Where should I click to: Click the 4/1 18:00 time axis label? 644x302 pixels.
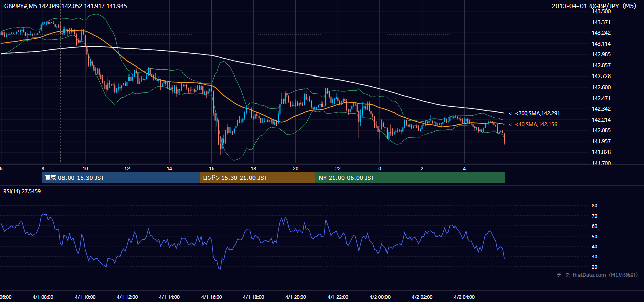(x=253, y=297)
